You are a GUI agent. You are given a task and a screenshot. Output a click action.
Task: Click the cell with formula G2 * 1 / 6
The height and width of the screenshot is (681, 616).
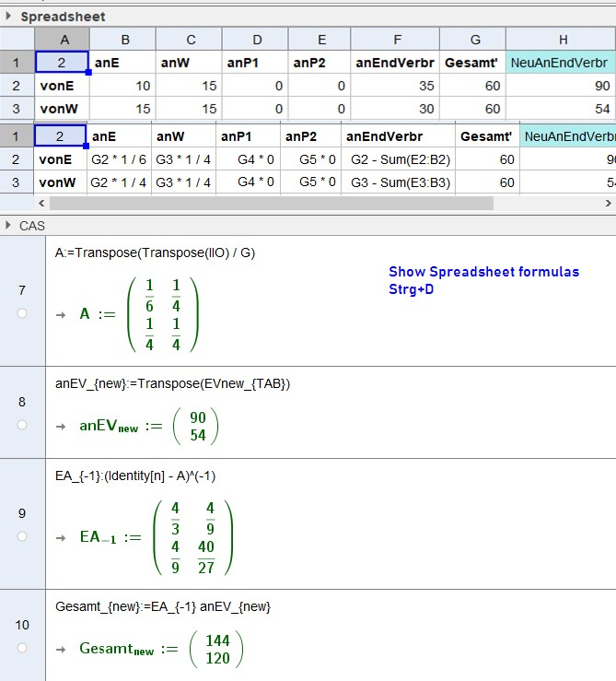119,159
